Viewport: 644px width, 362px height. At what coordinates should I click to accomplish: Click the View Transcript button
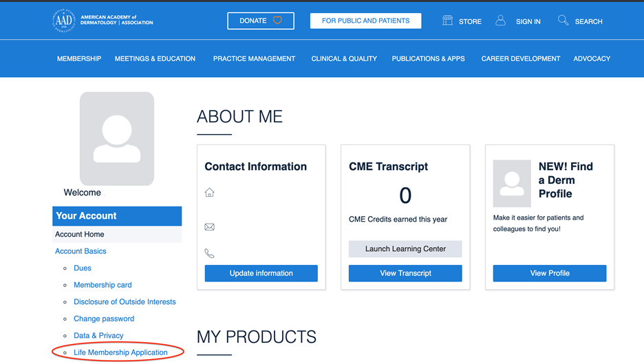point(405,273)
